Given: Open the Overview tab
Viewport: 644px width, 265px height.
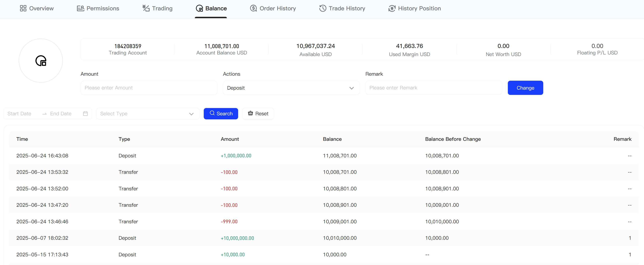Looking at the screenshot, I should pos(37,8).
